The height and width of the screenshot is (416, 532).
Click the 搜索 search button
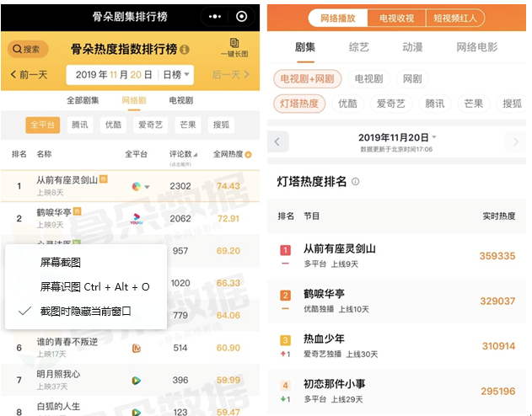click(x=28, y=50)
